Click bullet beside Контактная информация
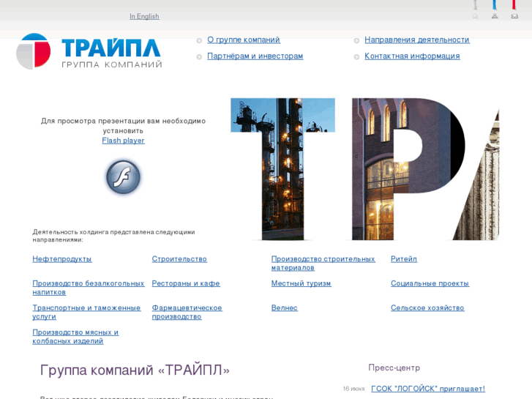 point(356,57)
